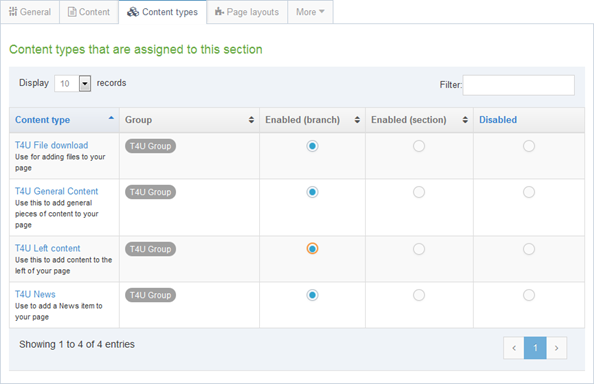Select Disabled for T4U News

click(529, 295)
